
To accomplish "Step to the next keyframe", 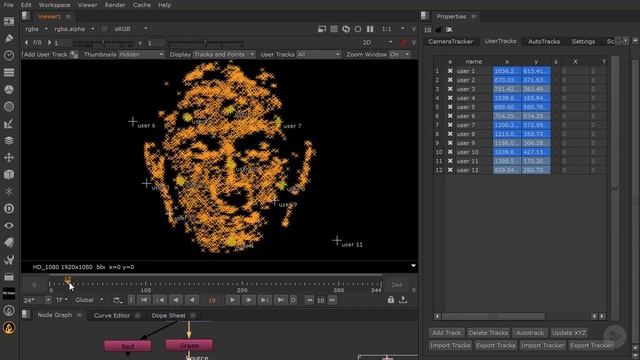I will 264,300.
